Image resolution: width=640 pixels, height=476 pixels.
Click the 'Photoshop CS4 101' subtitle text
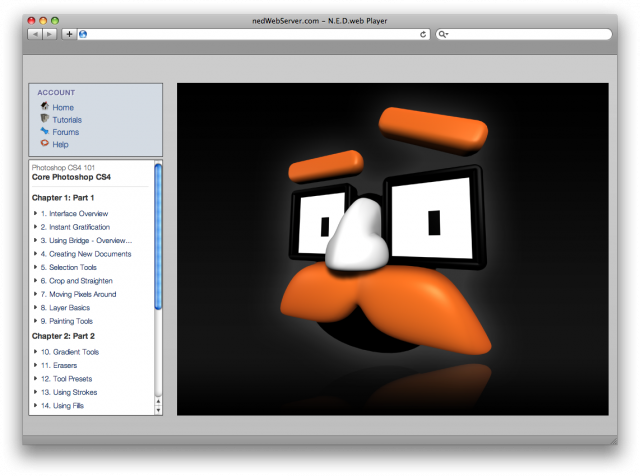click(63, 167)
